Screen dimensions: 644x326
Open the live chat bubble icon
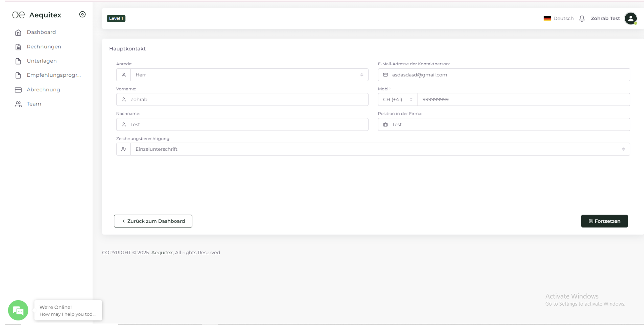18,310
